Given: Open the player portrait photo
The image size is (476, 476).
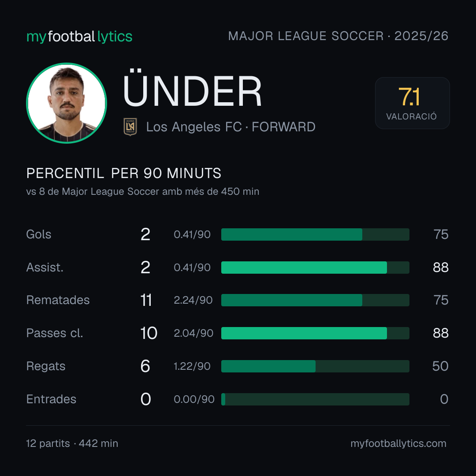Looking at the screenshot, I should click(67, 103).
